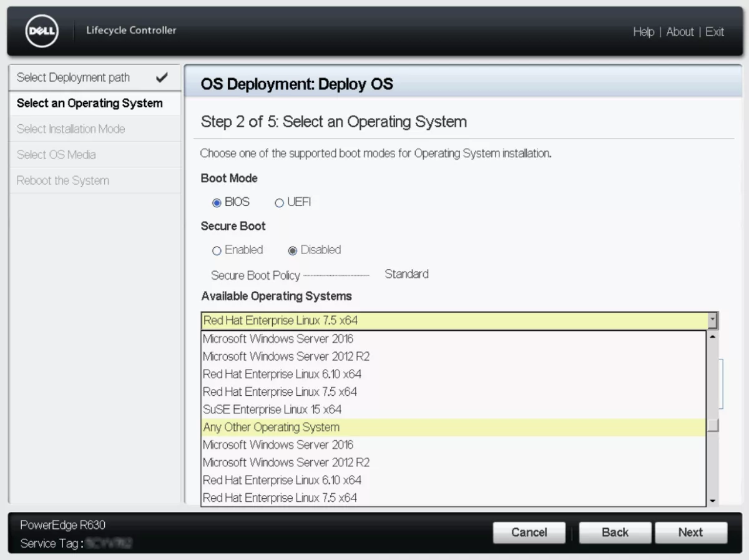Click the OS list scrollbar up arrow

tap(712, 336)
